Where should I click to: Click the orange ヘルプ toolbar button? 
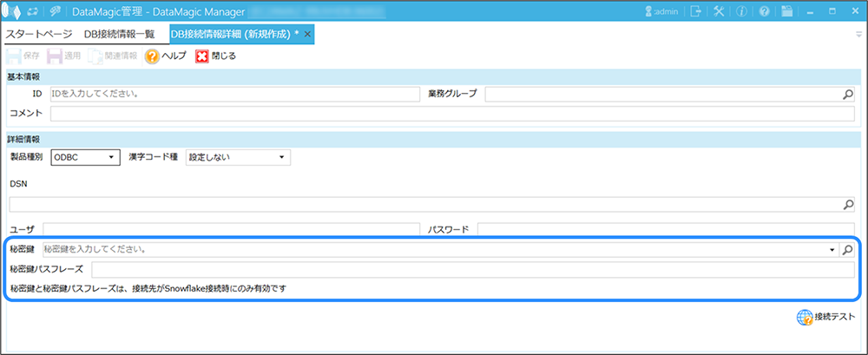coord(165,56)
